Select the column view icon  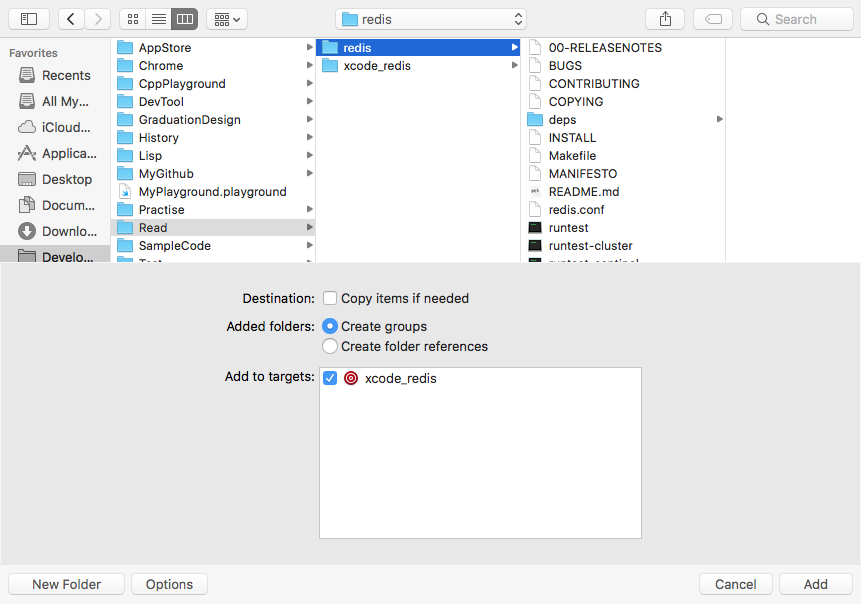184,18
